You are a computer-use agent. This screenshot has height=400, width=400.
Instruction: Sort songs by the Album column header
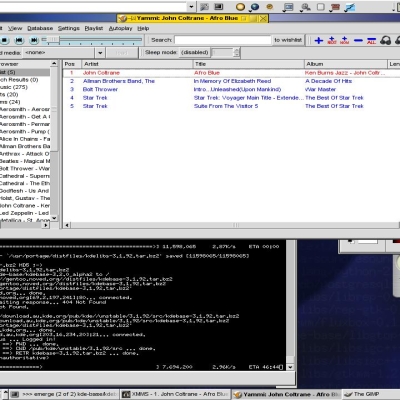(x=346, y=64)
